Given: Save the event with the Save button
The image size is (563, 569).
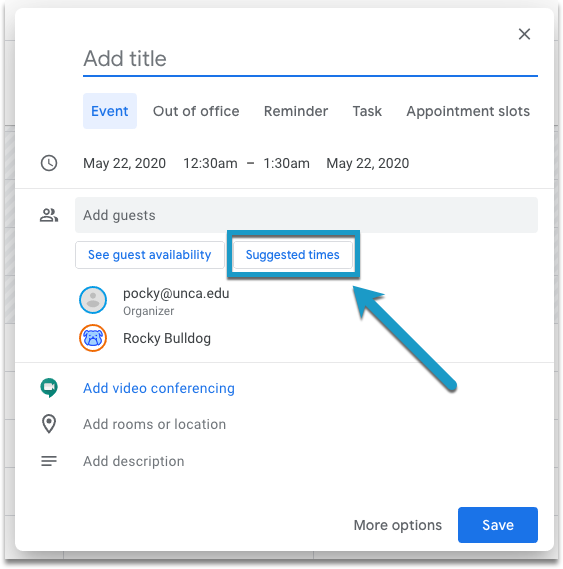Looking at the screenshot, I should click(498, 525).
